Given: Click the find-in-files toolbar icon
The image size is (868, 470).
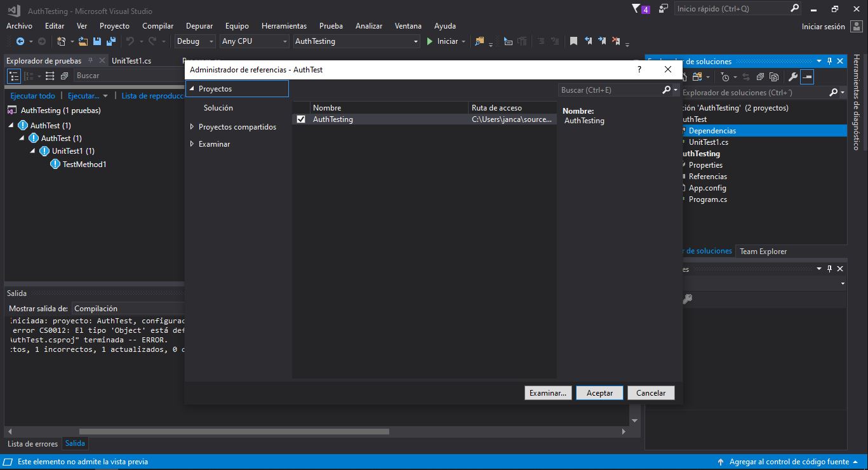Looking at the screenshot, I should 479,41.
